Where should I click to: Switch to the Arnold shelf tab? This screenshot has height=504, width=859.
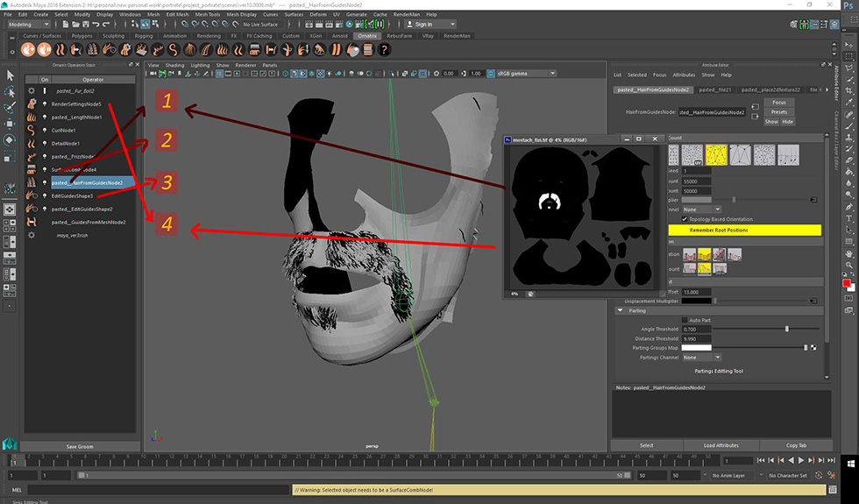(340, 36)
